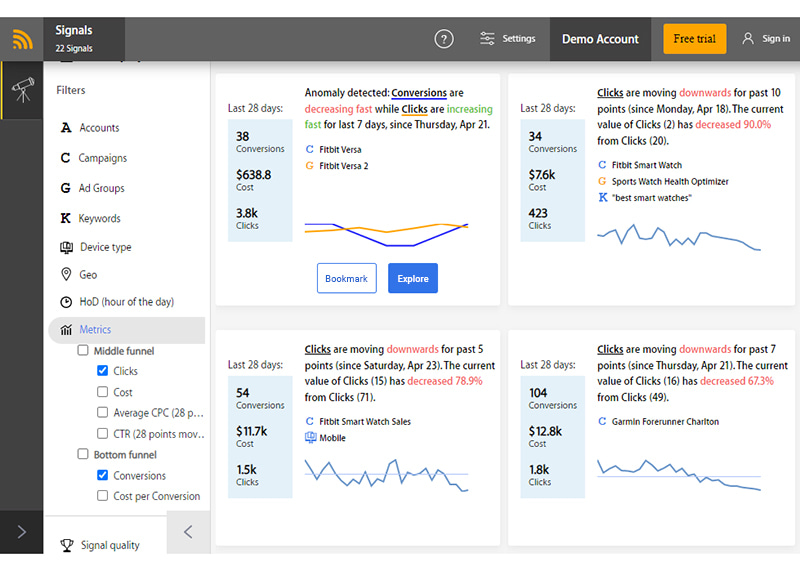Click the Sports Watch Health Optimizer label
The width and height of the screenshot is (800, 571).
670,181
